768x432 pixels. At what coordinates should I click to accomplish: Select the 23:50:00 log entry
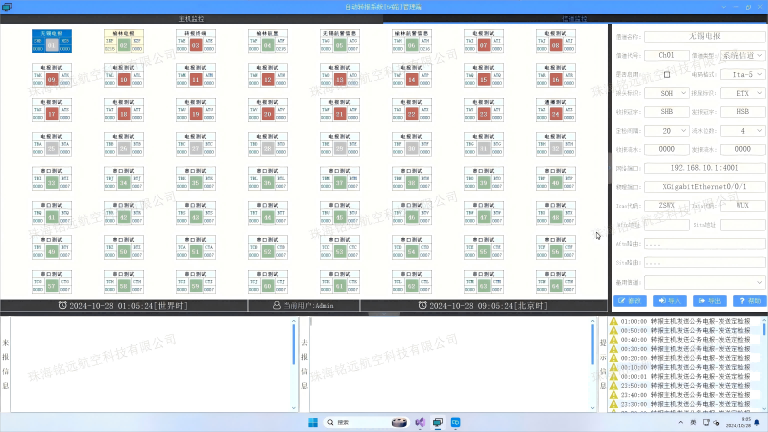point(685,386)
